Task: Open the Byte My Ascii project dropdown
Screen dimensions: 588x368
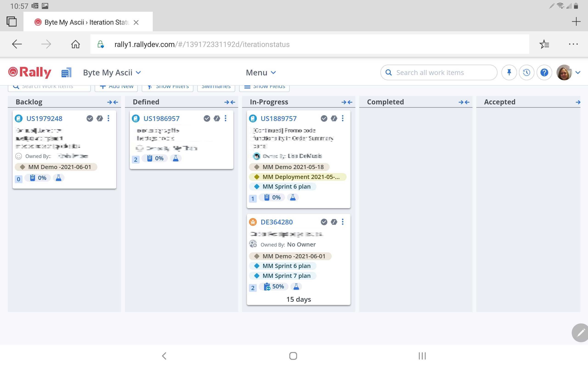Action: (x=112, y=72)
